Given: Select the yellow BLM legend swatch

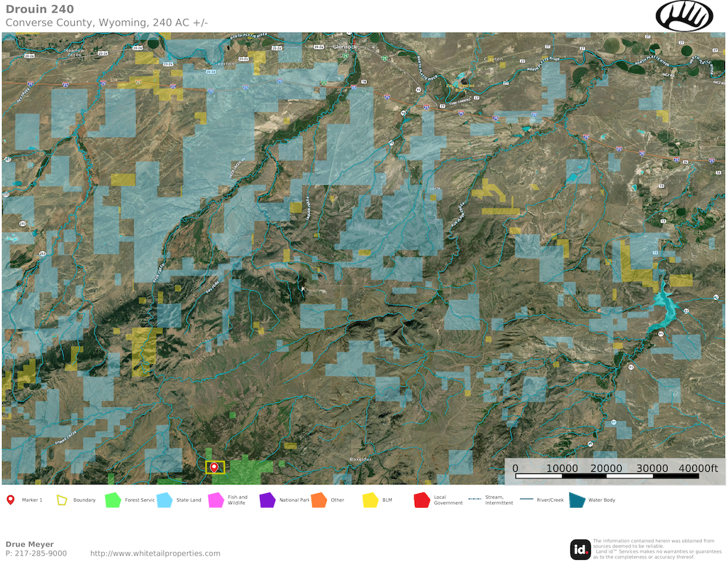Looking at the screenshot, I should coord(370,500).
